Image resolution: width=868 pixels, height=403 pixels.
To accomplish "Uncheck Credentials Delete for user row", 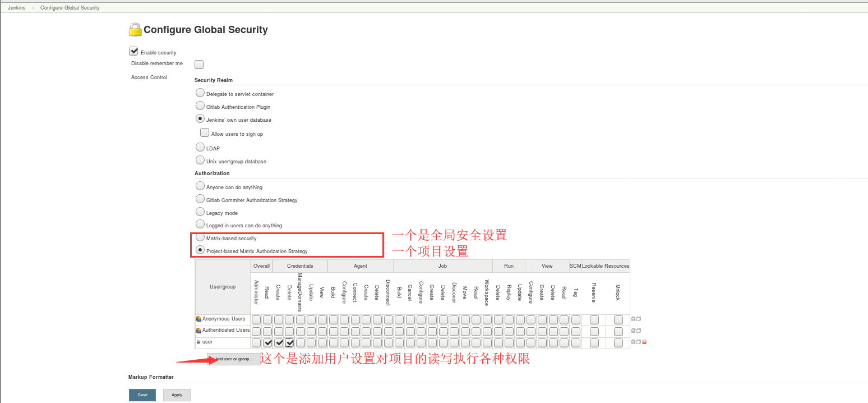I will [289, 343].
